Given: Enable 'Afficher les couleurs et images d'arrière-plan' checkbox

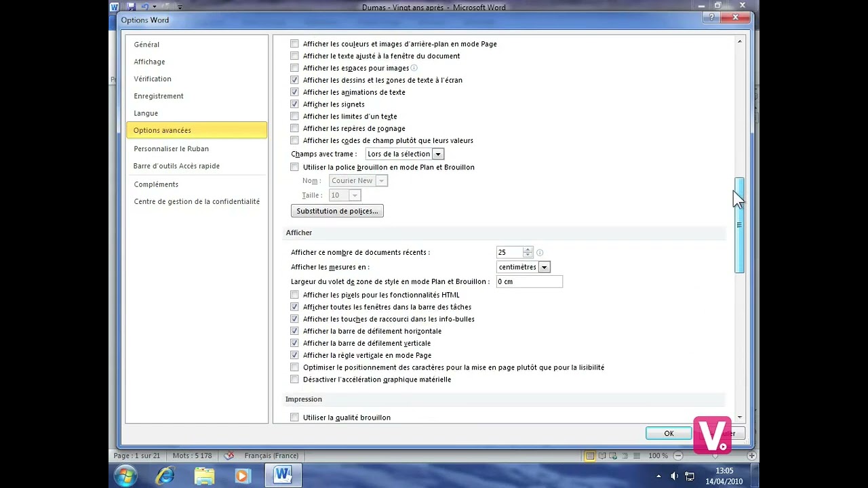Looking at the screenshot, I should [294, 44].
